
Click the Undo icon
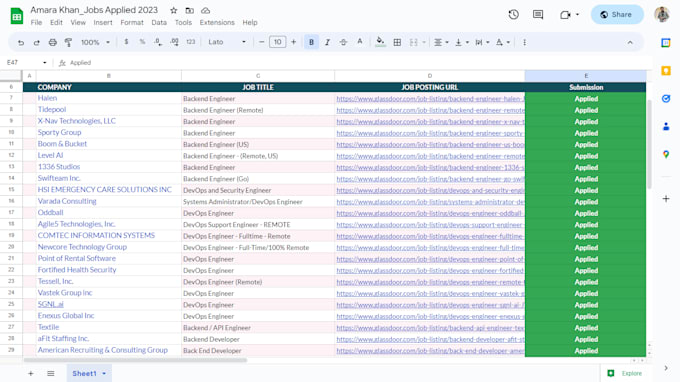[x=21, y=42]
